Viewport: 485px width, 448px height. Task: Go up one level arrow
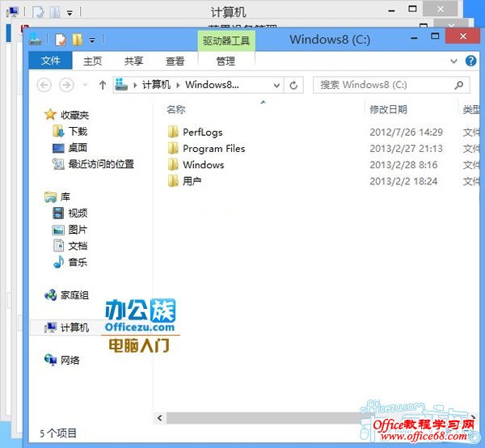click(x=103, y=85)
